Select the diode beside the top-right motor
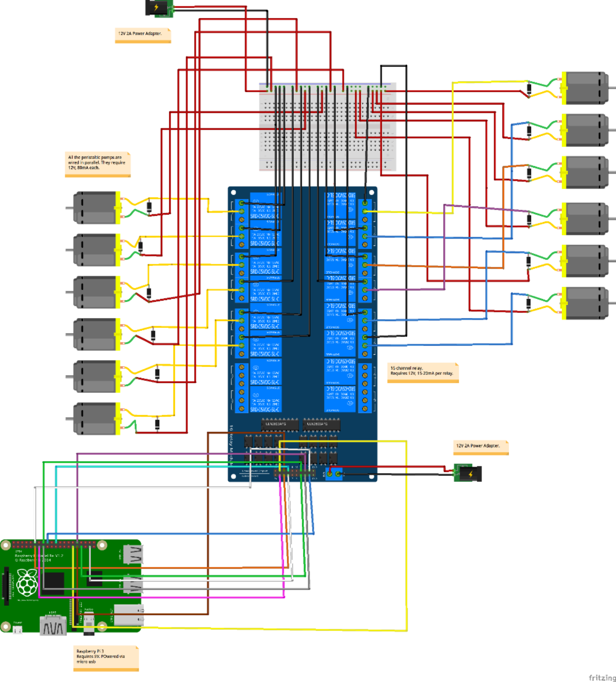Viewport: 616px width, 682px height. click(529, 90)
